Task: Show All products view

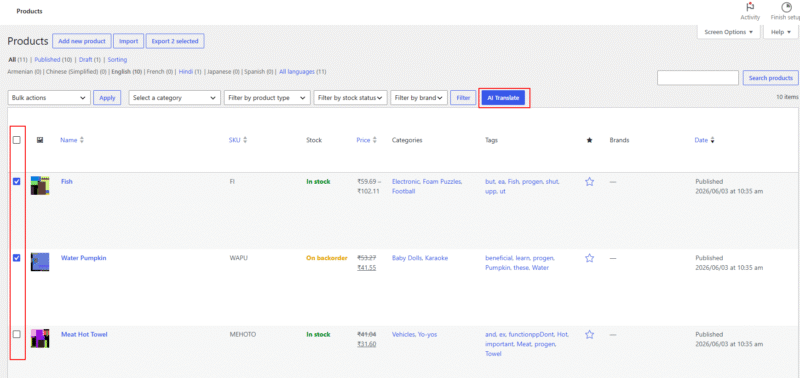Action: point(11,60)
